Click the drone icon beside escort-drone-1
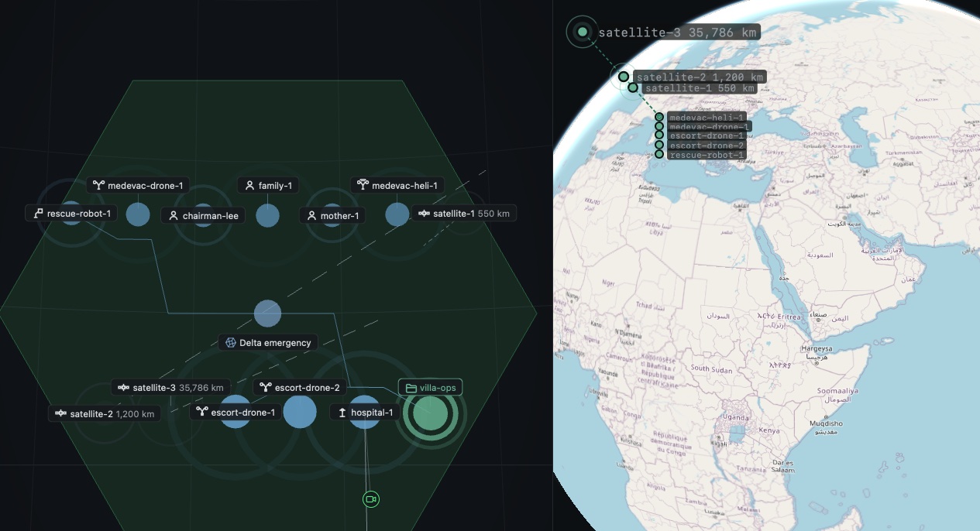 click(x=201, y=413)
